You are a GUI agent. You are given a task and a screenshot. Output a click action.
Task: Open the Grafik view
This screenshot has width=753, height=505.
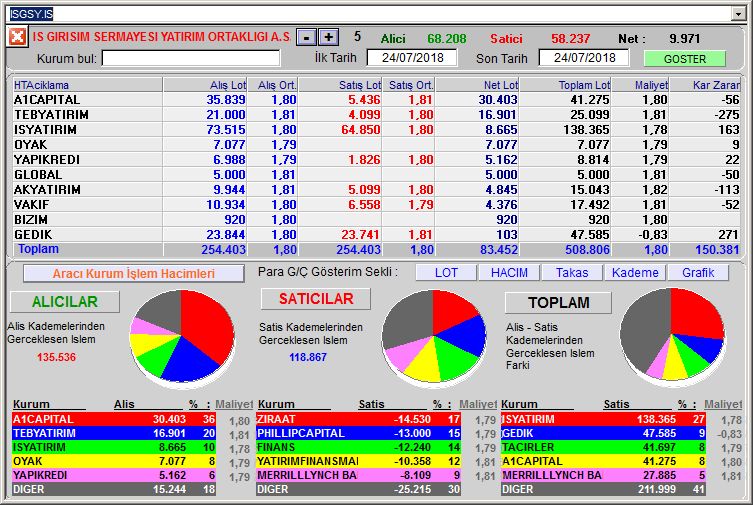tap(698, 272)
